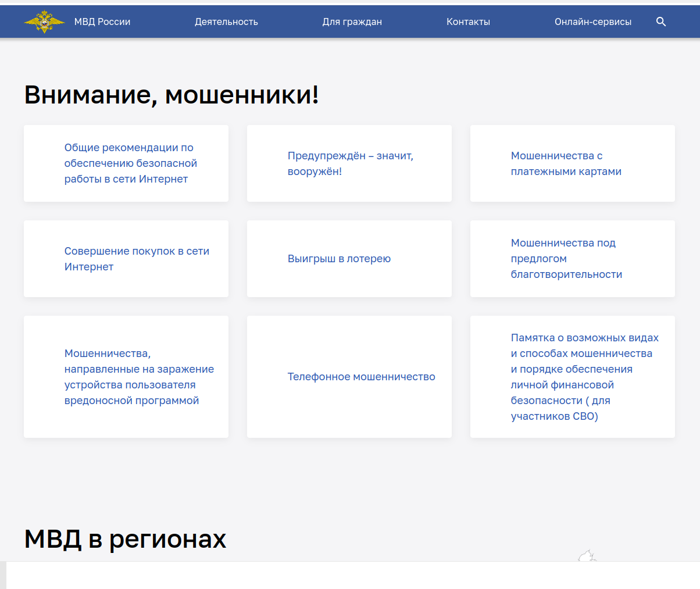Click the МВД в регионах heading
The image size is (700, 589).
click(125, 539)
